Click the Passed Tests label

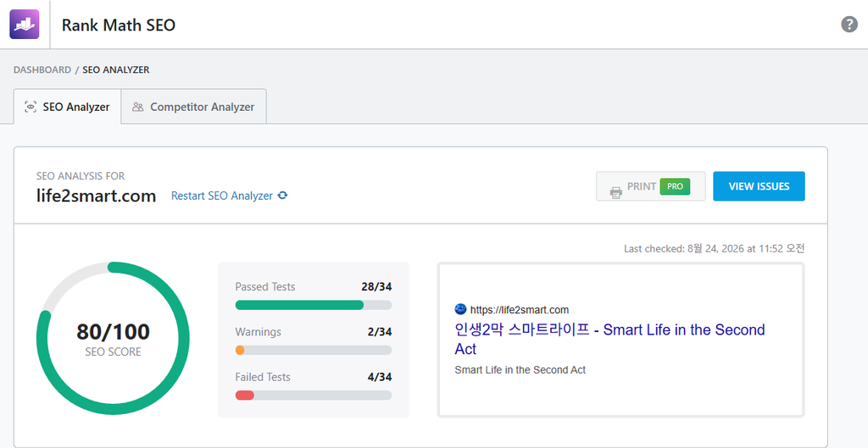pos(265,286)
